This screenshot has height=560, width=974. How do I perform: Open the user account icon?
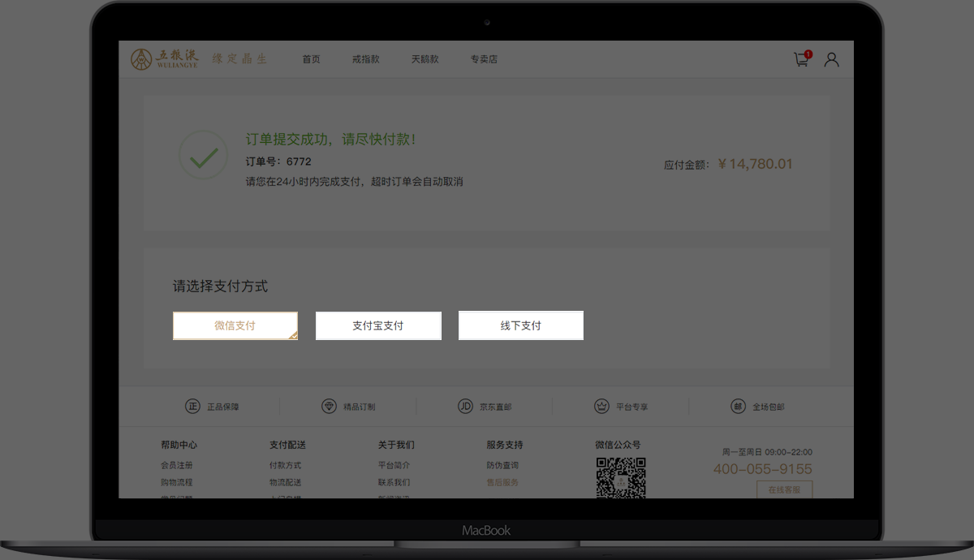tap(831, 59)
